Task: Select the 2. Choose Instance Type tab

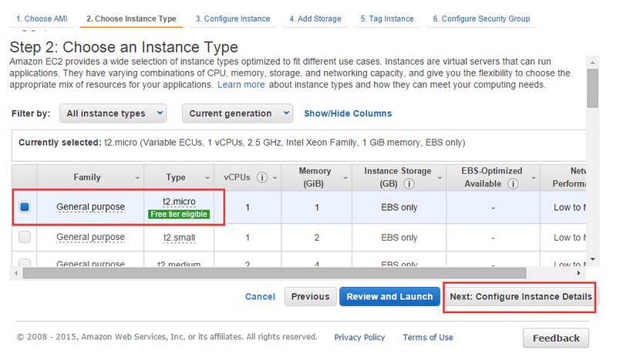Action: pos(131,19)
